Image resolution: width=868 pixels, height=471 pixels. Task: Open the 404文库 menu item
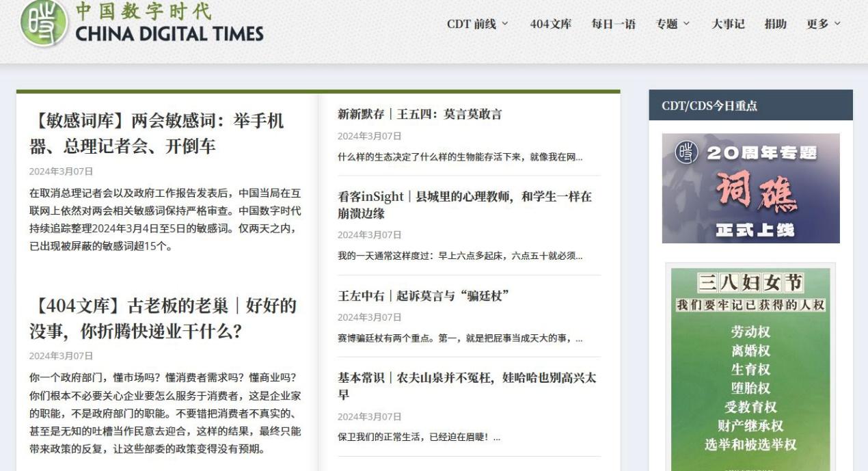[550, 24]
